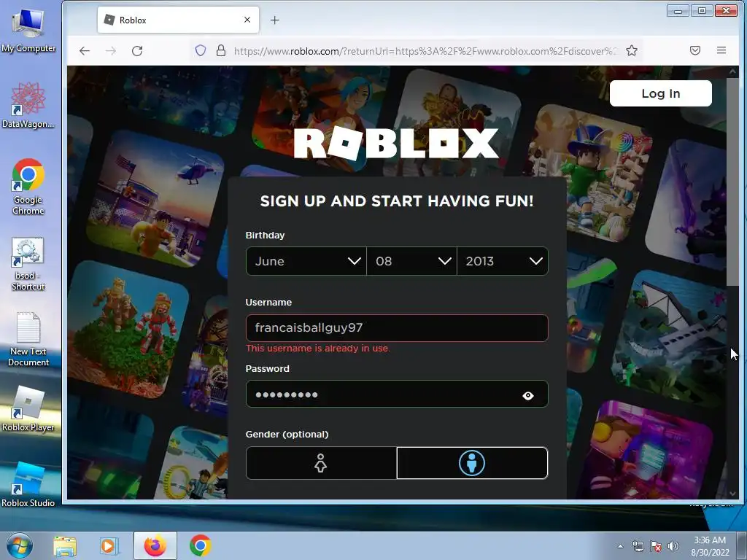The width and height of the screenshot is (747, 560).
Task: Click the Firefox taskbar button
Action: [x=155, y=545]
